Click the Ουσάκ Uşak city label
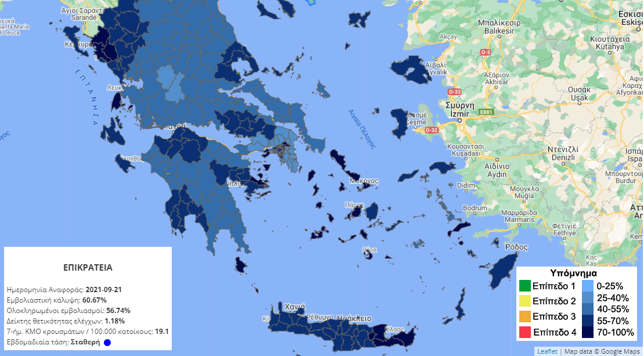Image resolution: width=644 pixels, height=356 pixels. coord(580,94)
